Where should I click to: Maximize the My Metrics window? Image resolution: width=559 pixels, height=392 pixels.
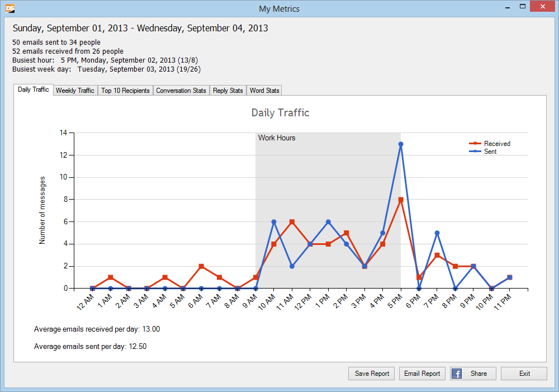tap(523, 7)
